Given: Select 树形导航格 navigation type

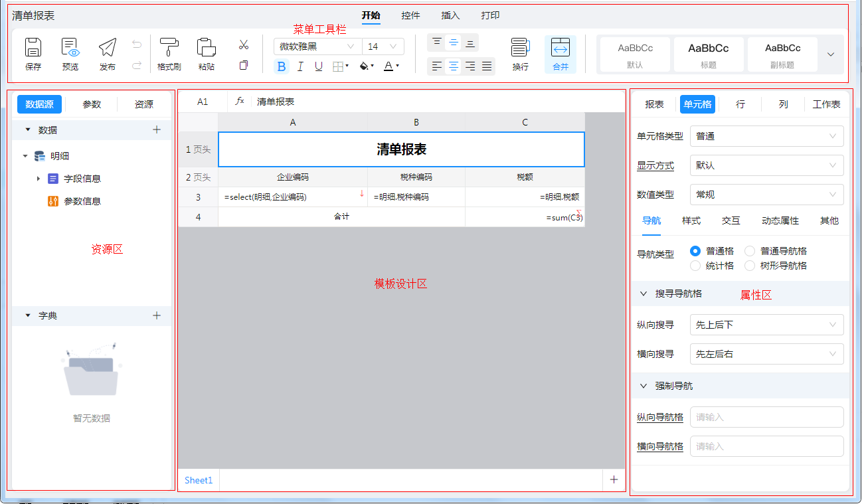Looking at the screenshot, I should click(750, 266).
